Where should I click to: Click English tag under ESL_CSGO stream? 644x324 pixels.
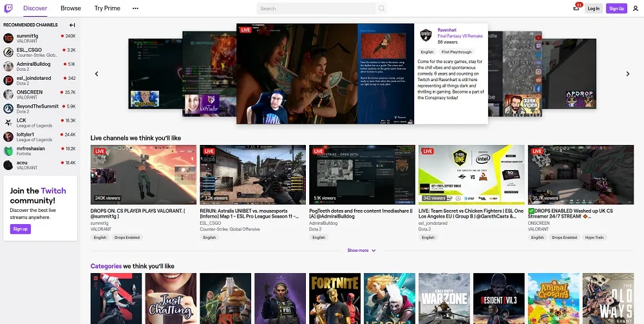209,237
